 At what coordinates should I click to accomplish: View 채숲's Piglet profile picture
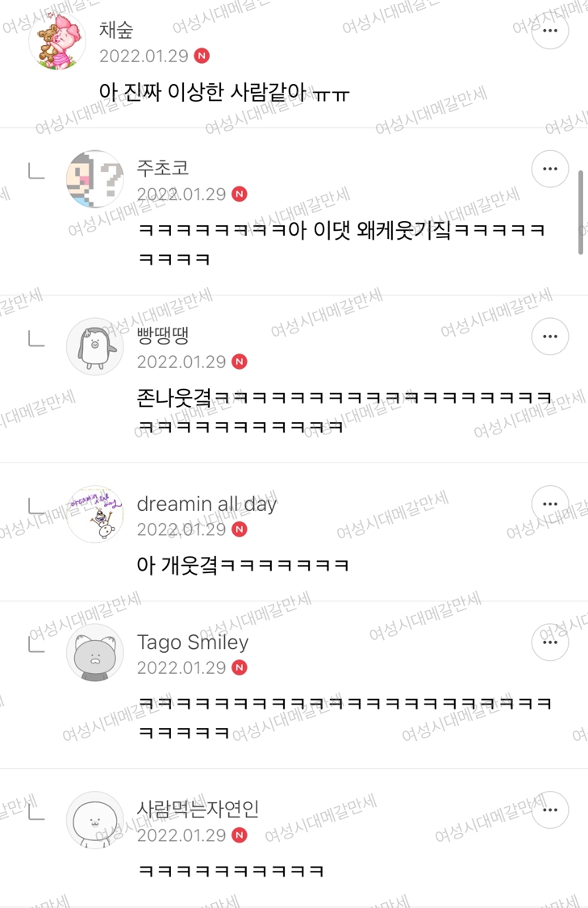pyautogui.click(x=57, y=42)
